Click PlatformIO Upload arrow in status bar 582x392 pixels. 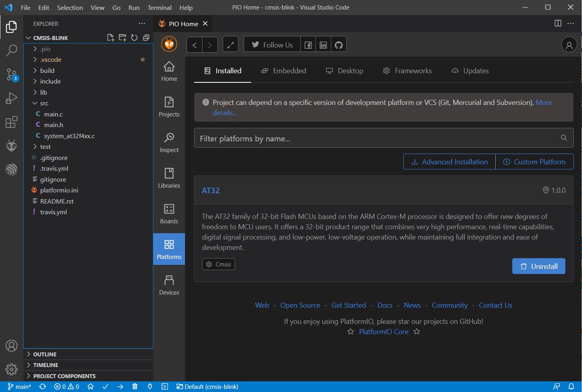coord(120,387)
